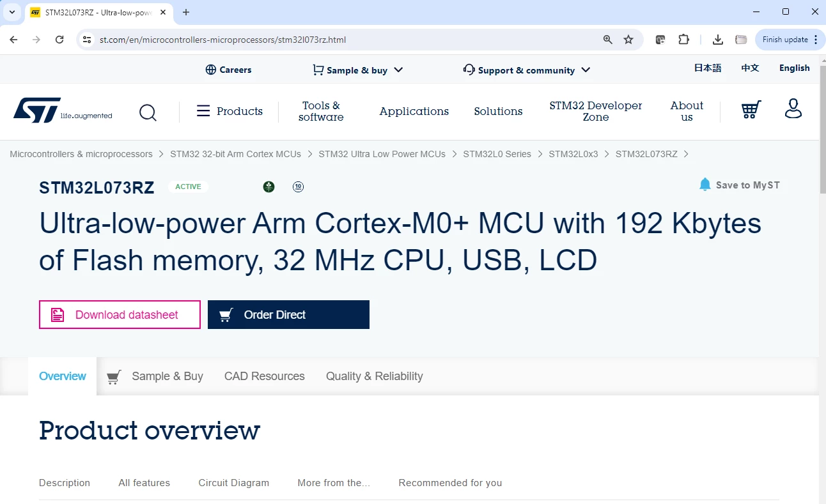Bookmark this page with the star icon

point(628,40)
